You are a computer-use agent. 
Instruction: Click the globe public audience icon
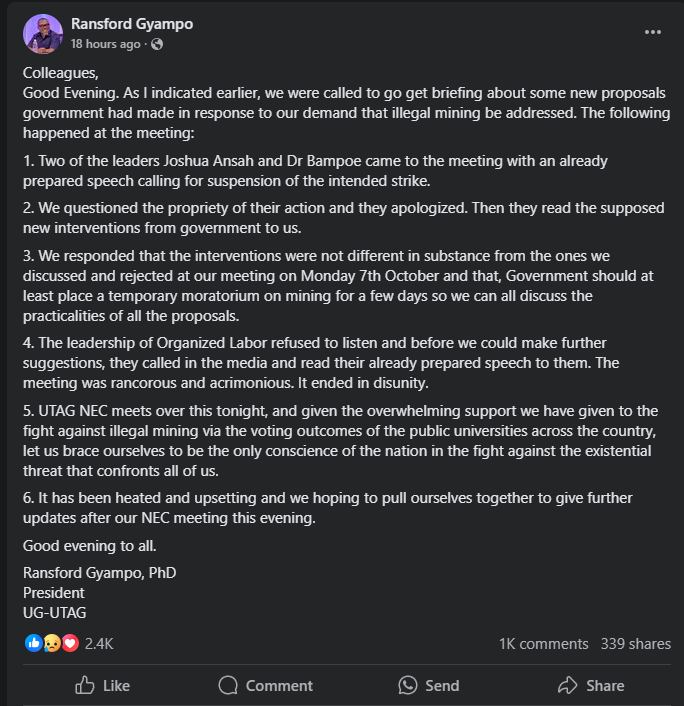(157, 44)
